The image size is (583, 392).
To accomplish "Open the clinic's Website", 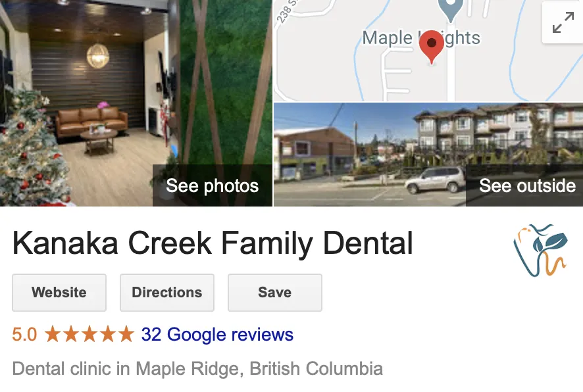I will pos(59,293).
